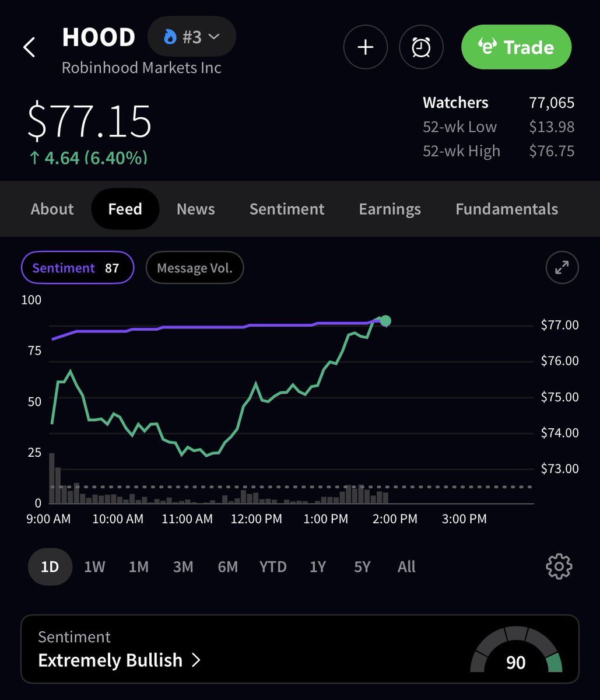
Task: Select the 1W time range
Action: [x=94, y=566]
